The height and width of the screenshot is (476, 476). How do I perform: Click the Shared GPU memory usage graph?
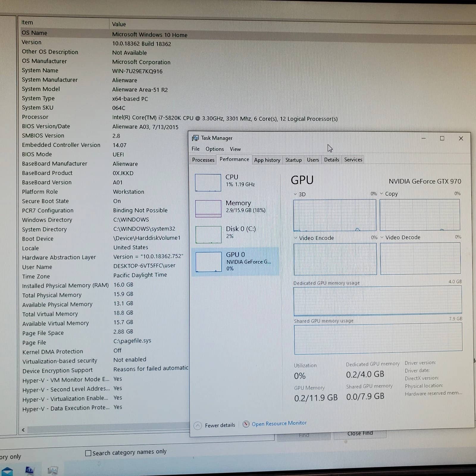click(378, 339)
